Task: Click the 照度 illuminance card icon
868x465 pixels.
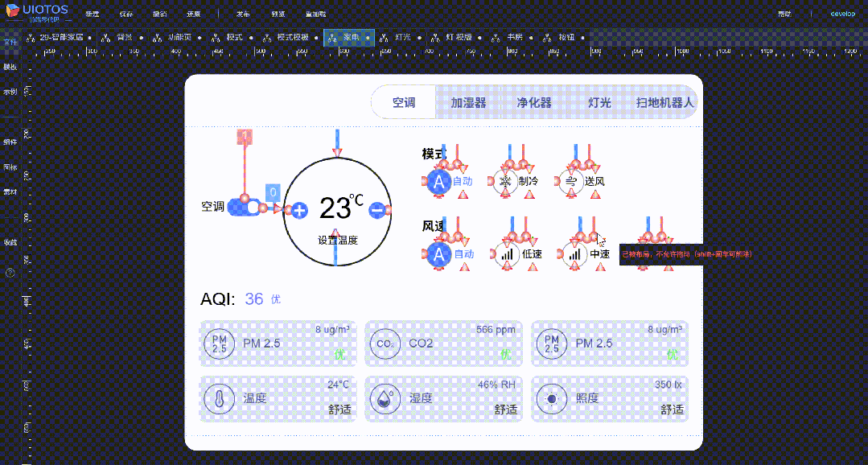Action: point(552,398)
